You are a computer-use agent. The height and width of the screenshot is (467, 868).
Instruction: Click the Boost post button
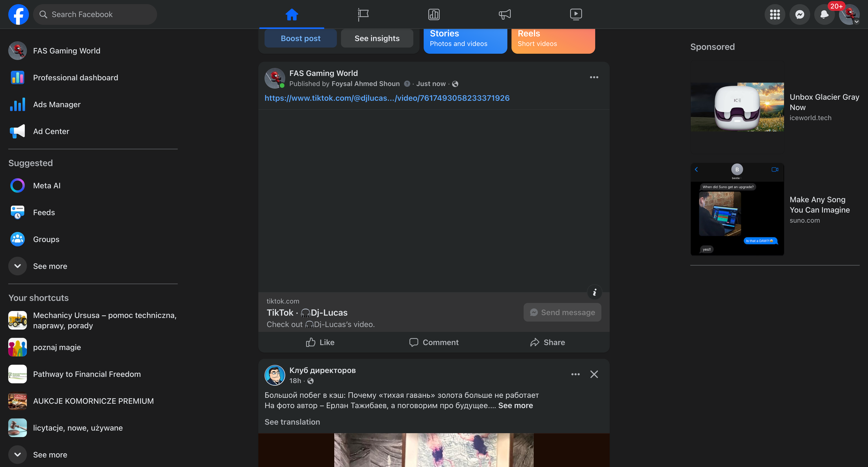point(300,38)
